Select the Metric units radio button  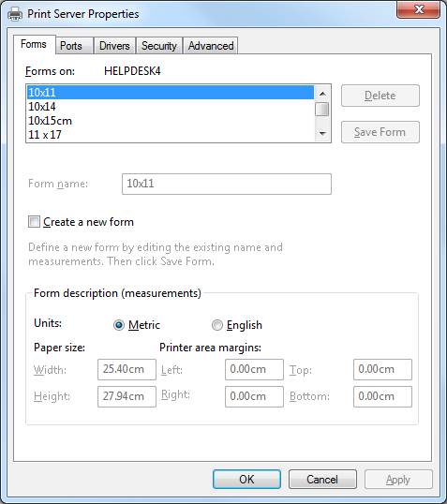pos(119,325)
